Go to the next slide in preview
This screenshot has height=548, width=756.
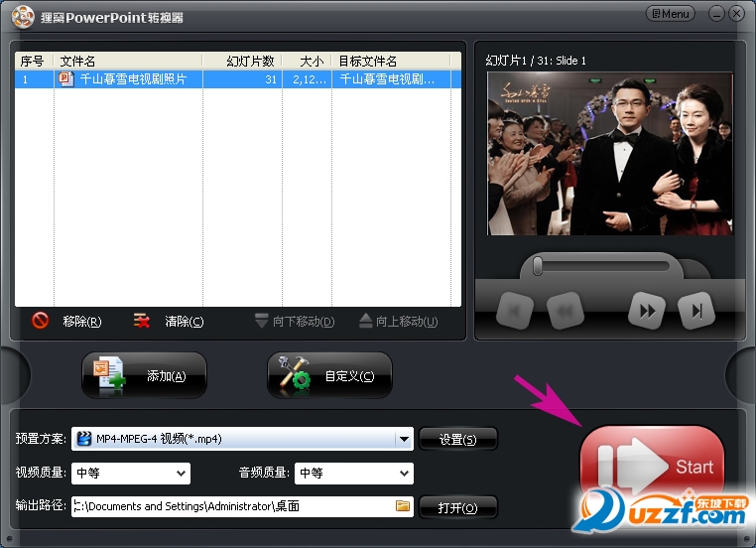647,311
